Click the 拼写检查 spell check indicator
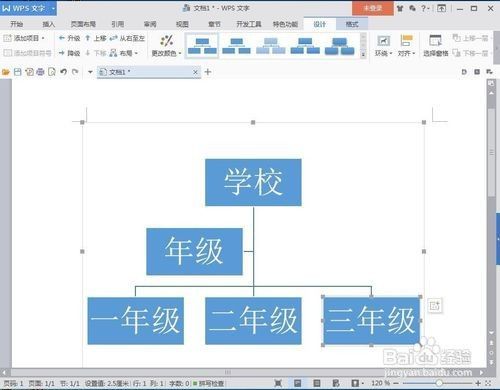The height and width of the screenshot is (390, 500). [209, 384]
